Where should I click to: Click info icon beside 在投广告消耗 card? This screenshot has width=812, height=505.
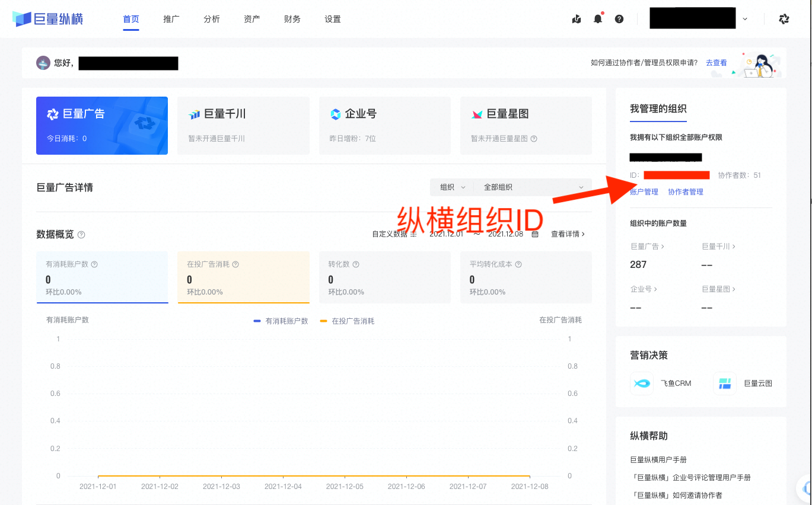[235, 264]
